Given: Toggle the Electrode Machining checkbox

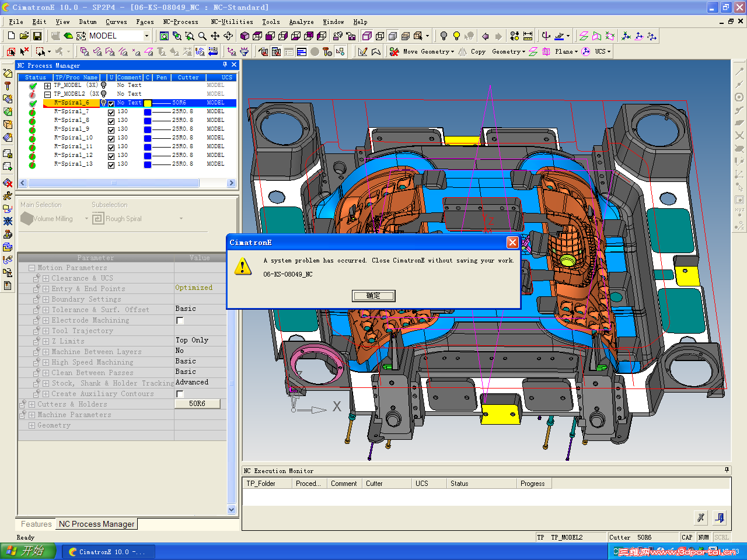Looking at the screenshot, I should [180, 321].
